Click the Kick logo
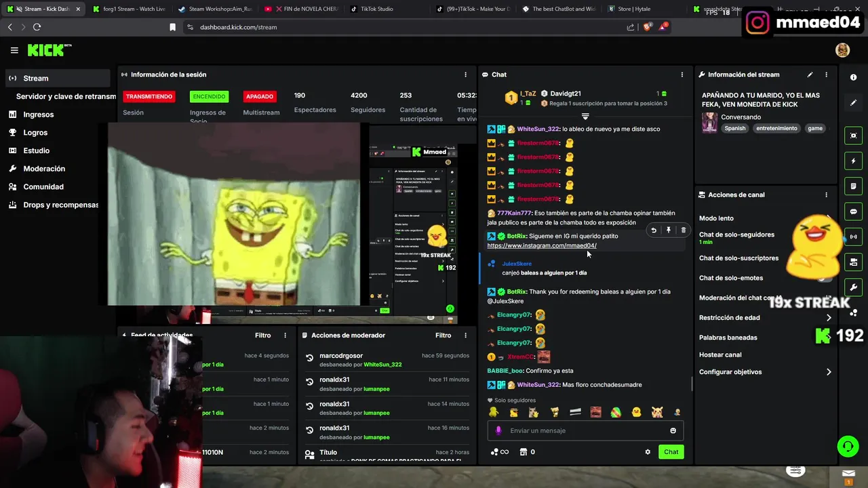The image size is (868, 488). pyautogui.click(x=49, y=50)
